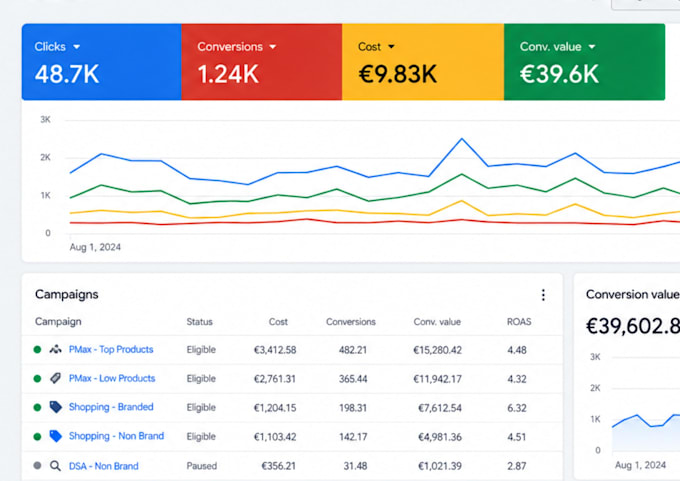Sort by the Conversions column header

351,322
